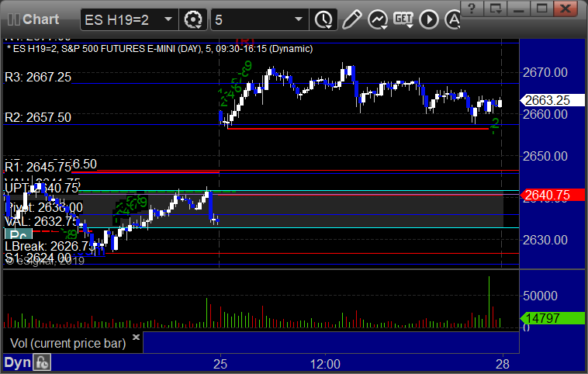Click the 2670.00 price axis label

[545, 72]
